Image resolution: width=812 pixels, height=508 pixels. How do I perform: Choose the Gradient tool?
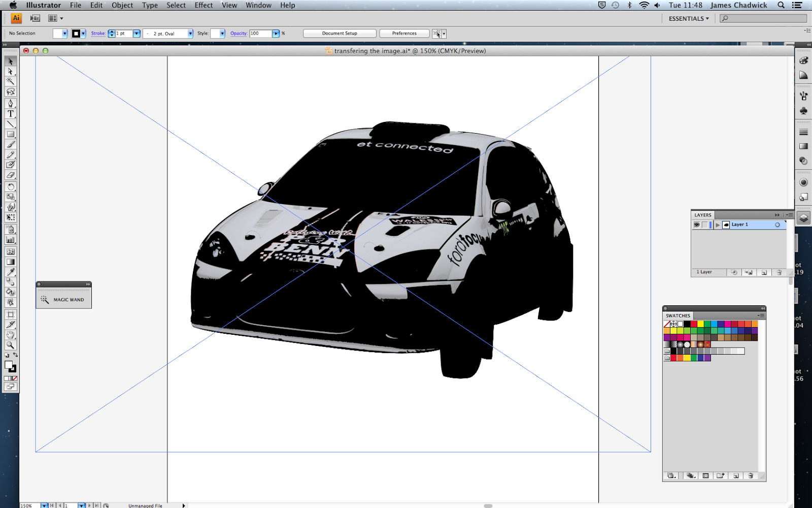click(x=10, y=262)
